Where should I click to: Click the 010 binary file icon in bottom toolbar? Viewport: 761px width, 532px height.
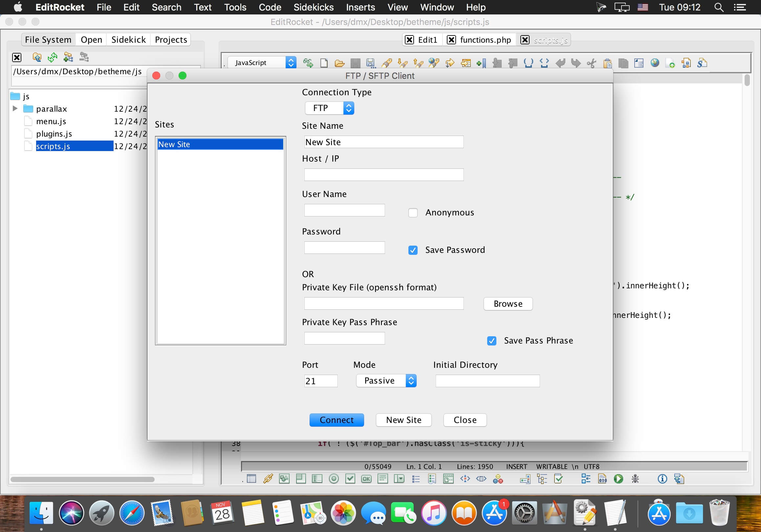tap(602, 478)
